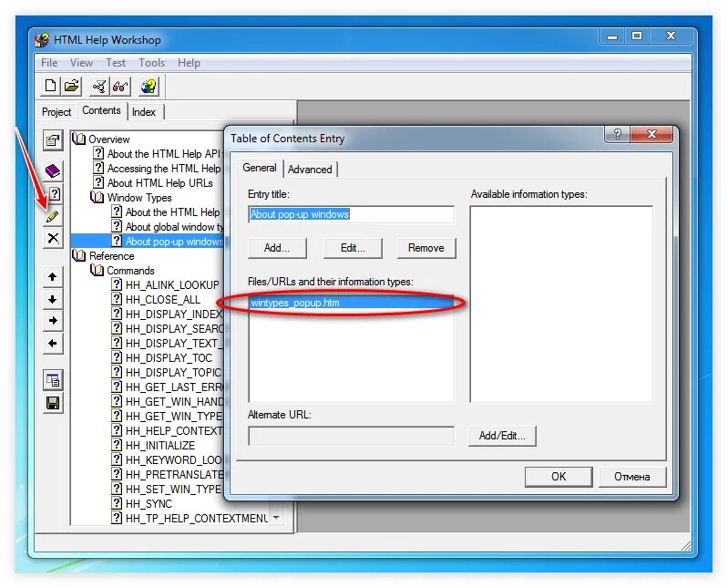Click the Move selection left arrow
Screen dimensions: 728x588
point(53,344)
